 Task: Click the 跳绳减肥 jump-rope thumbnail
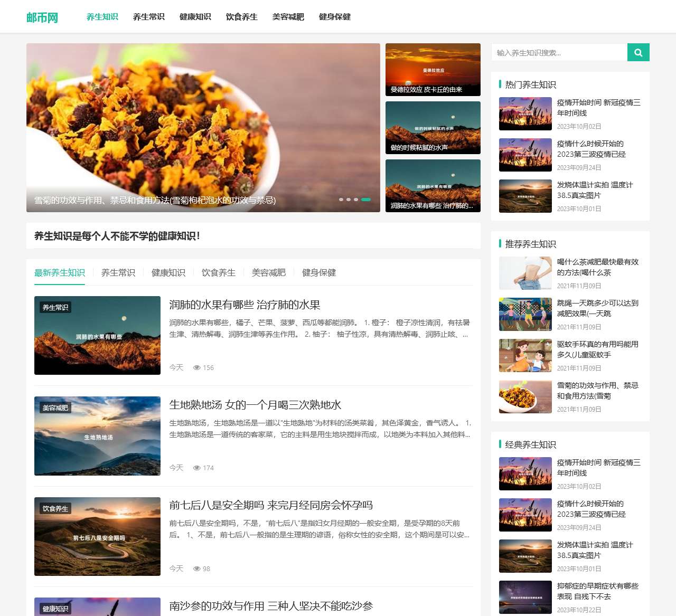[x=525, y=314]
